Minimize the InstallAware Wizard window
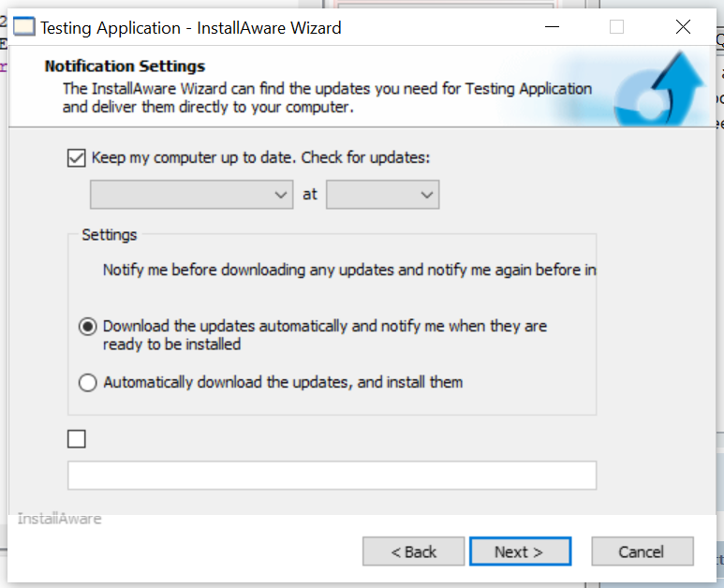The height and width of the screenshot is (588, 724). [552, 27]
